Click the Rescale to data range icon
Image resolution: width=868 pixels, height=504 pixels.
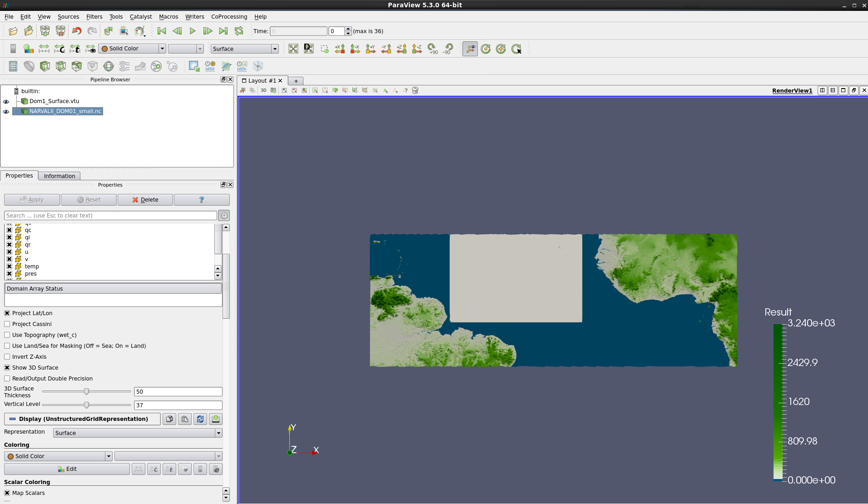44,49
